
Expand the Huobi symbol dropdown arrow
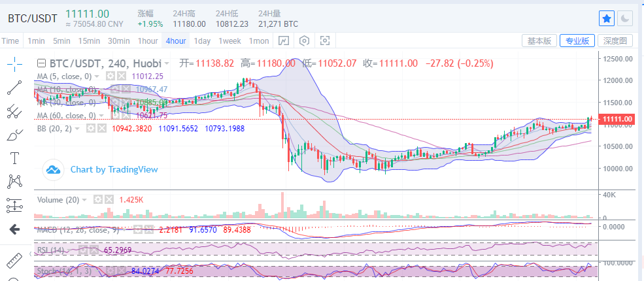(x=166, y=63)
